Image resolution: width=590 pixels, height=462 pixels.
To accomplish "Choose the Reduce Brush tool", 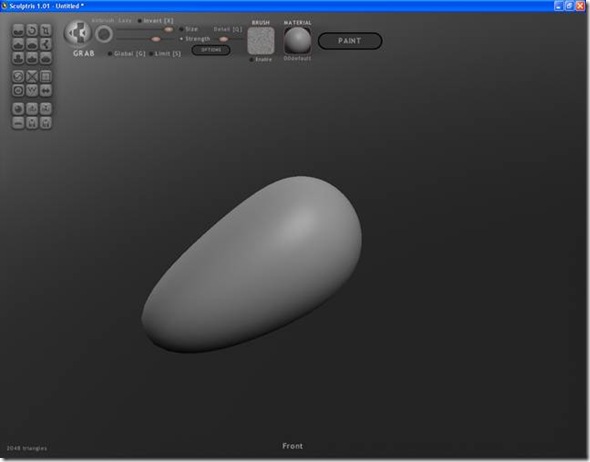I will tap(18, 77).
